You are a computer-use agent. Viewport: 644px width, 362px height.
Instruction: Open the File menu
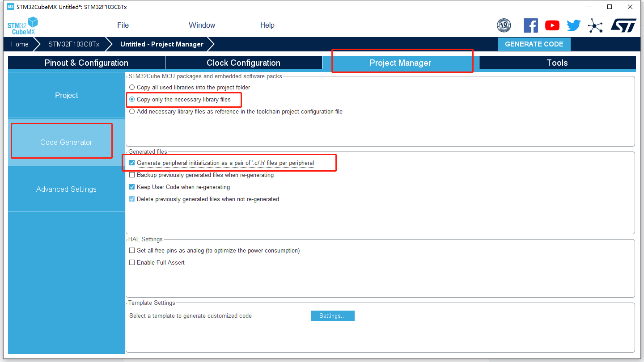coord(123,25)
